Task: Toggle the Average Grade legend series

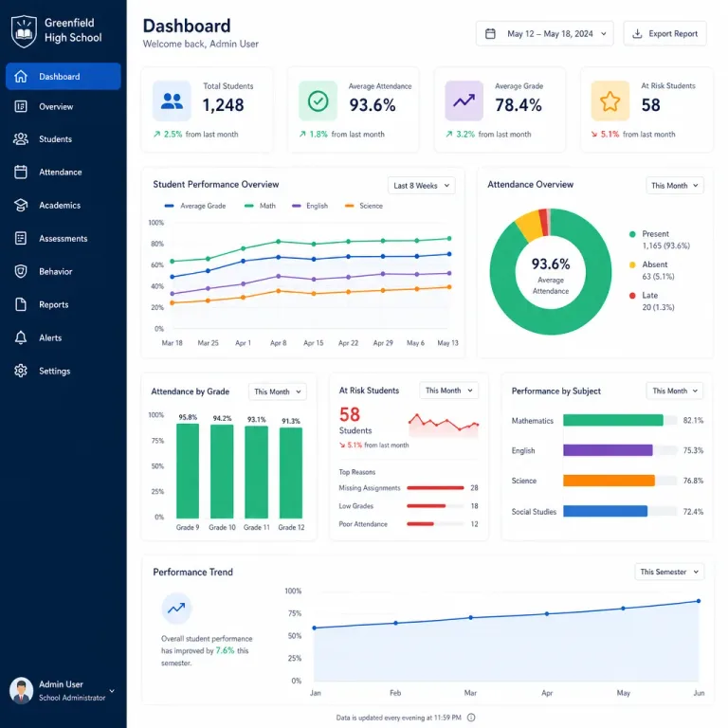Action: pyautogui.click(x=195, y=206)
